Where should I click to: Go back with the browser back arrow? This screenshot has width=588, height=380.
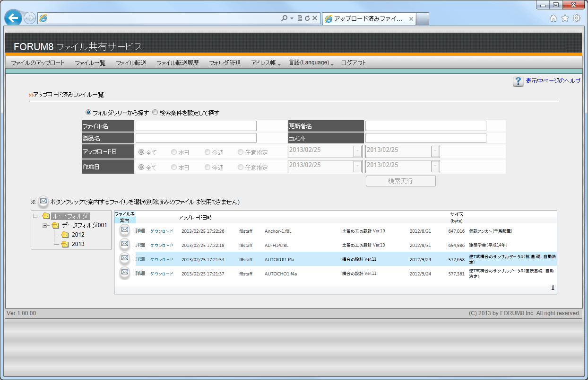coord(13,18)
